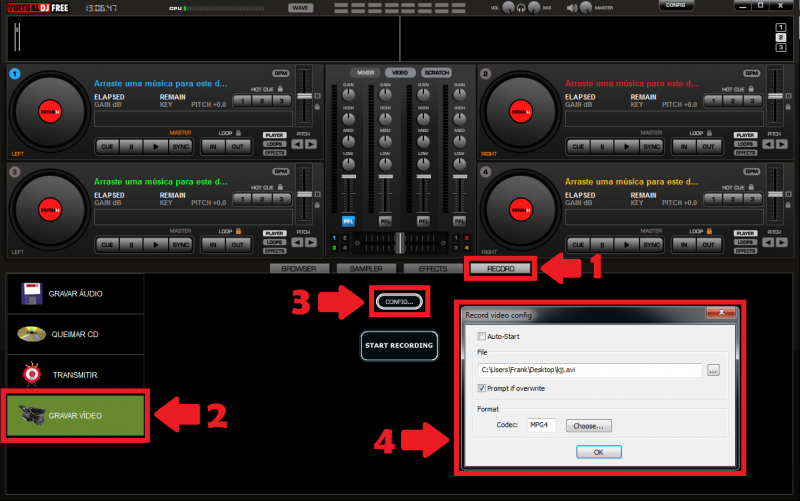The height and width of the screenshot is (501, 800).
Task: Select the Video panel tab
Action: click(x=400, y=72)
